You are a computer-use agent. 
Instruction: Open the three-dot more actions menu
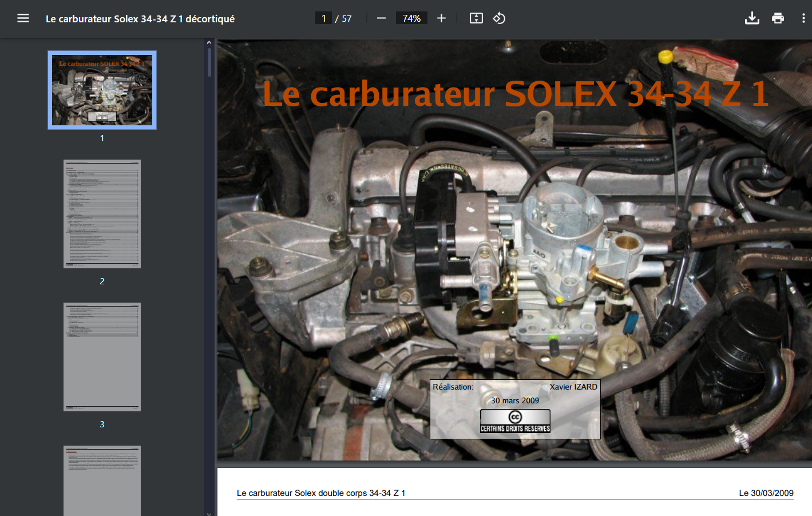click(x=803, y=18)
